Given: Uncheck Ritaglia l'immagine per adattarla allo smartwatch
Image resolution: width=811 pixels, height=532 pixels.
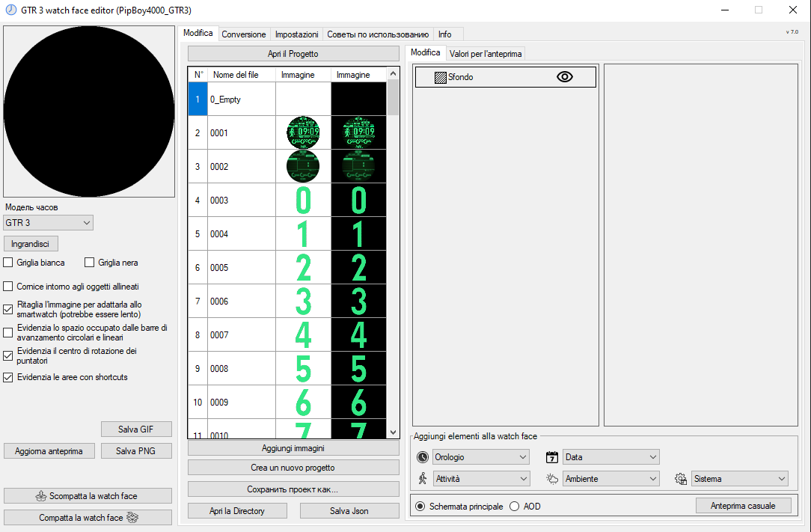Looking at the screenshot, I should pos(7,310).
